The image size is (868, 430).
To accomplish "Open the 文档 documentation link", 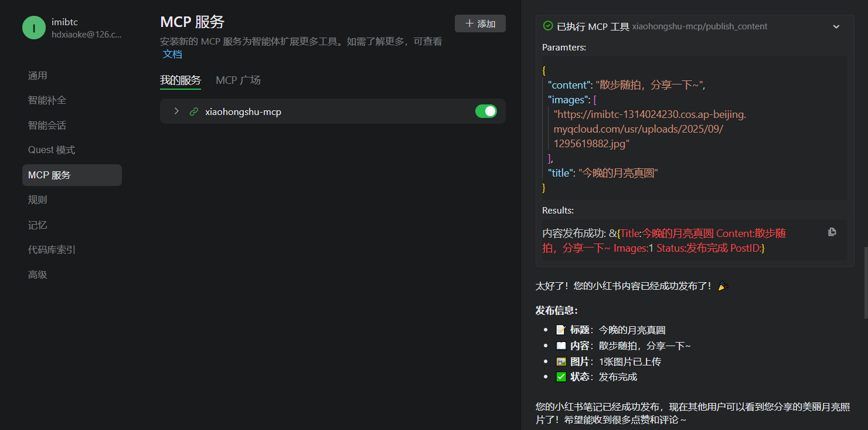I will click(172, 54).
